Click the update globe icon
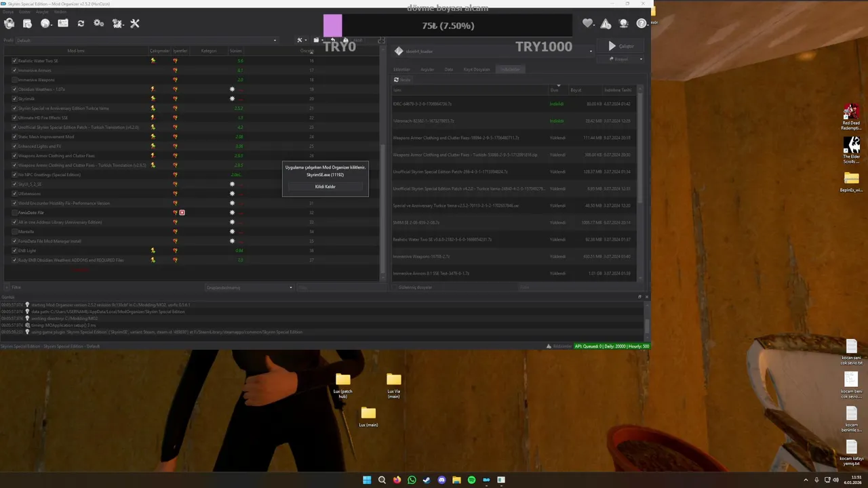 pos(624,24)
